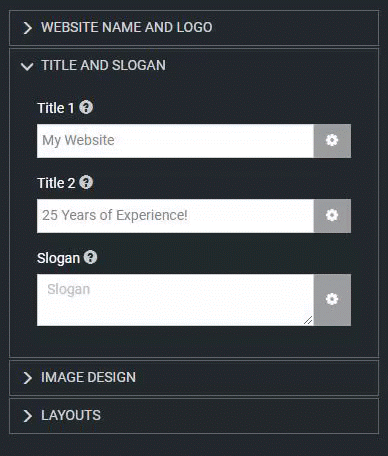Screen dimensions: 388x456
Task: Click chevron arrow beside Layouts
Action: pos(28,416)
